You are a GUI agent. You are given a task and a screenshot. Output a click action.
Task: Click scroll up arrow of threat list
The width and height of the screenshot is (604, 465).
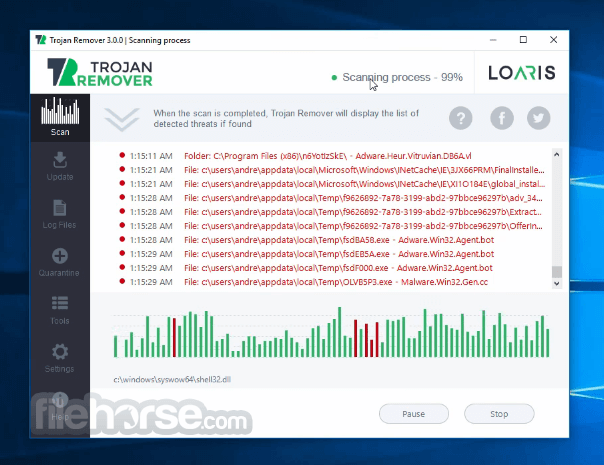pyautogui.click(x=557, y=154)
